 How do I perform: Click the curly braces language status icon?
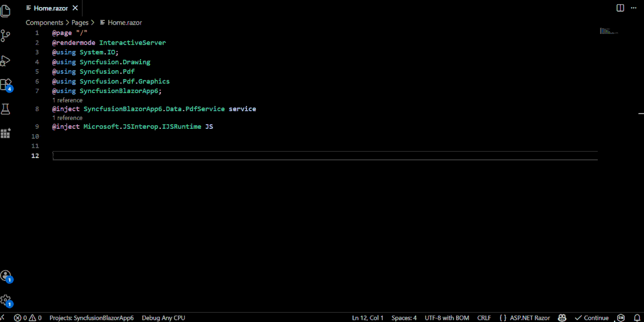point(503,318)
